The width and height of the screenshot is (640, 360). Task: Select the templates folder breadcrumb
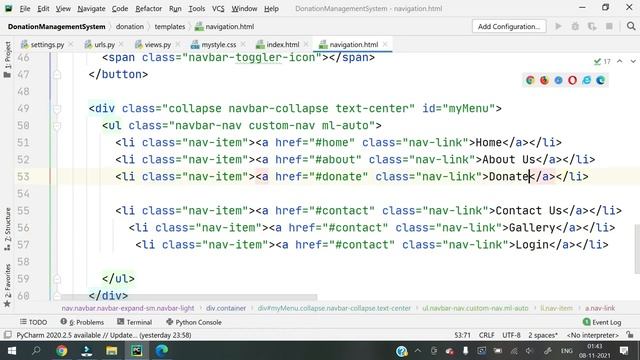170,27
